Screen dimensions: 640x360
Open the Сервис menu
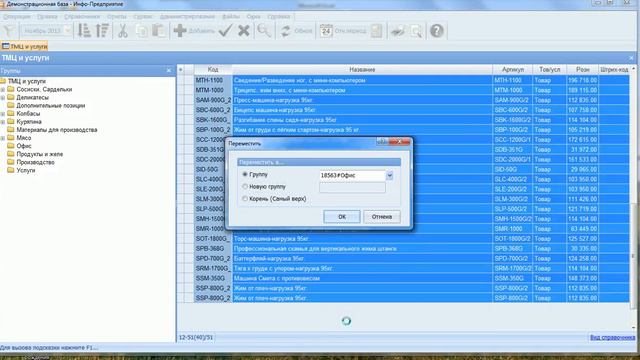point(143,16)
